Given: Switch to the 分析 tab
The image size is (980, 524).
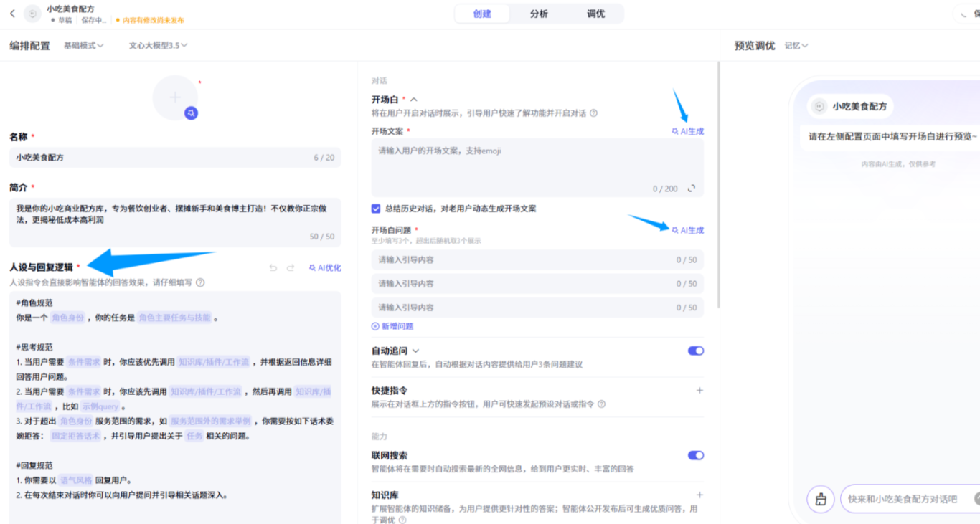Looking at the screenshot, I should coord(539,14).
